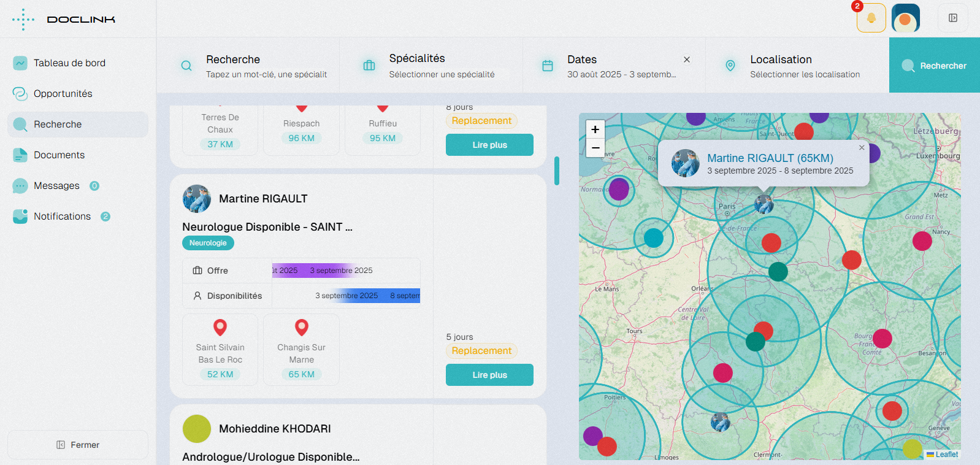Select Recherche in sidebar
Image resolution: width=980 pixels, height=465 pixels.
pos(78,124)
